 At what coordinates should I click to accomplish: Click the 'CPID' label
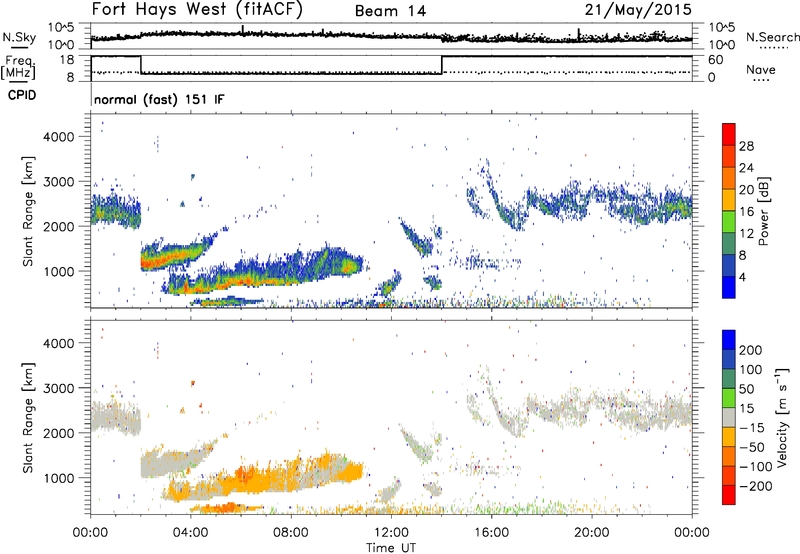click(22, 95)
